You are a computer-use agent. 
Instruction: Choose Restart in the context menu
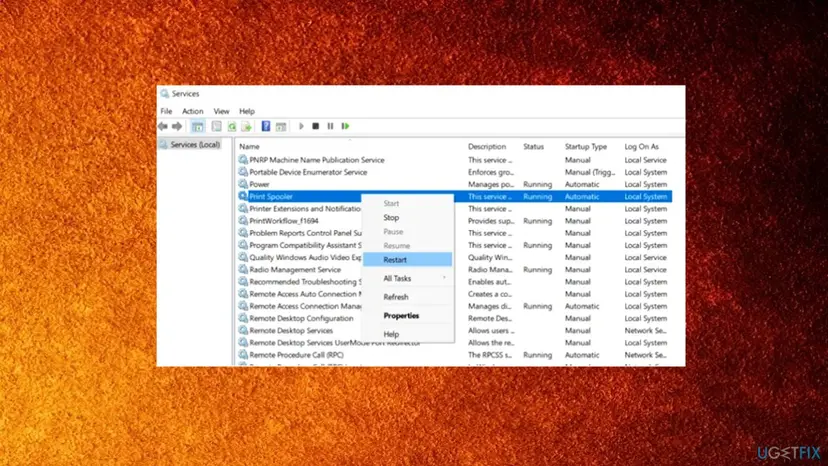408,259
